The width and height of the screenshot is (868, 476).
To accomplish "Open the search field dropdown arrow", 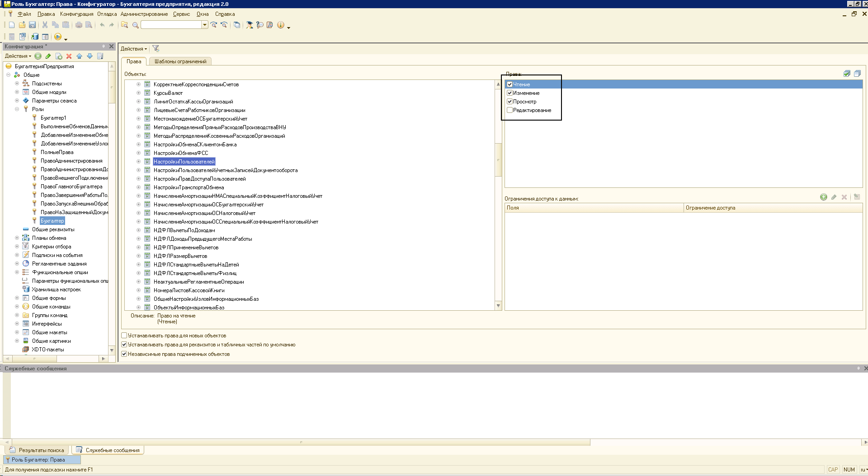I will point(205,25).
